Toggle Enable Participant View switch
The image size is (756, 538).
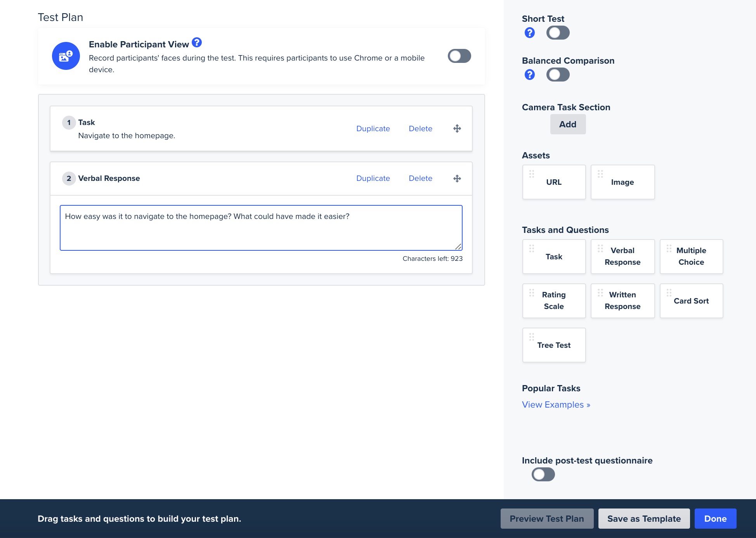pos(459,56)
